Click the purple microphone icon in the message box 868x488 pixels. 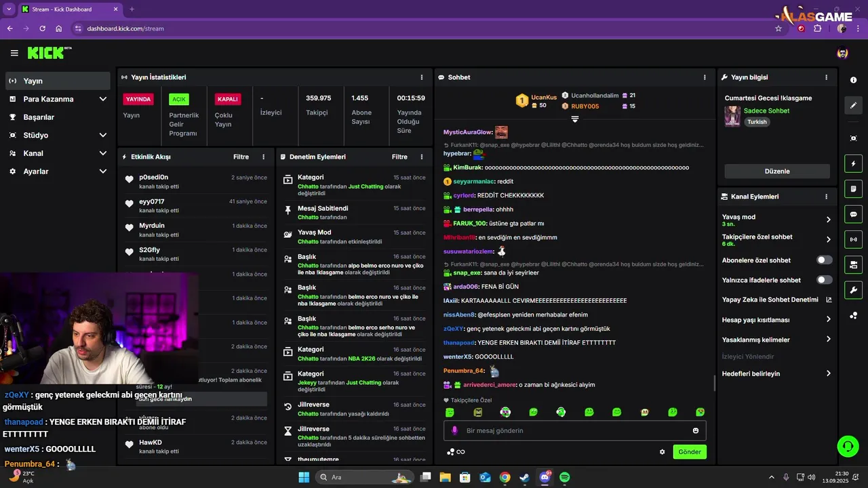[455, 430]
